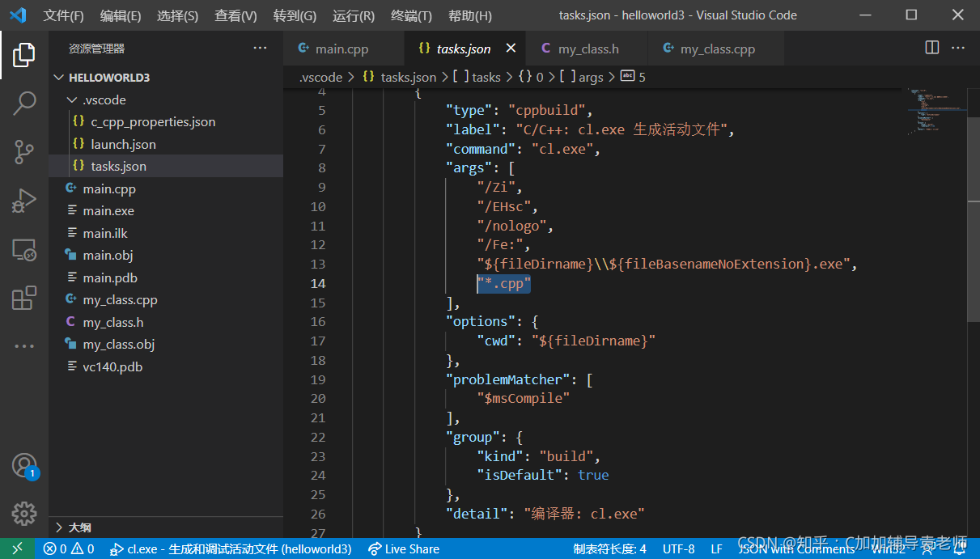
Task: Open the Source Control view
Action: click(24, 151)
